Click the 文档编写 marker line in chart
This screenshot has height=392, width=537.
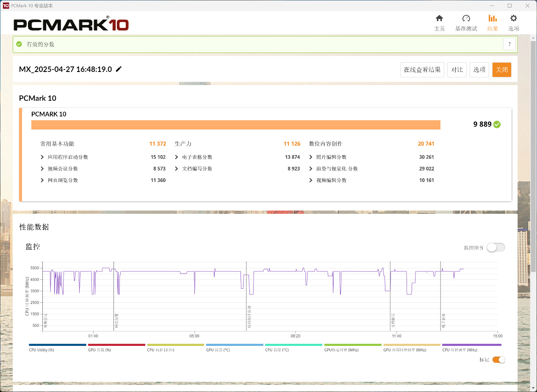tap(390, 296)
